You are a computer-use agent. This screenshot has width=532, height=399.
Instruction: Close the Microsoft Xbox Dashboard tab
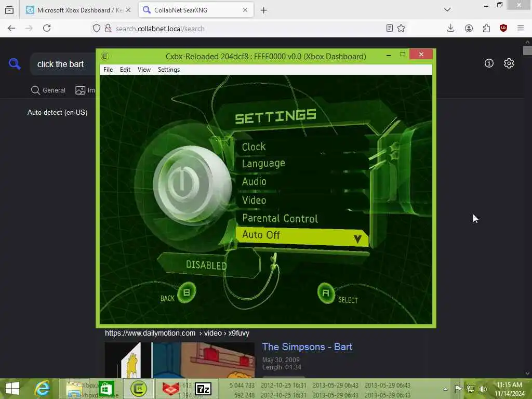click(x=128, y=10)
